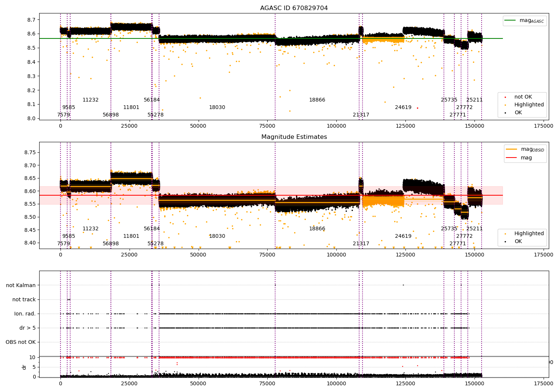This screenshot has width=560, height=392.
Task: Click OBSID label 11232 in the top plot
Action: pos(91,100)
